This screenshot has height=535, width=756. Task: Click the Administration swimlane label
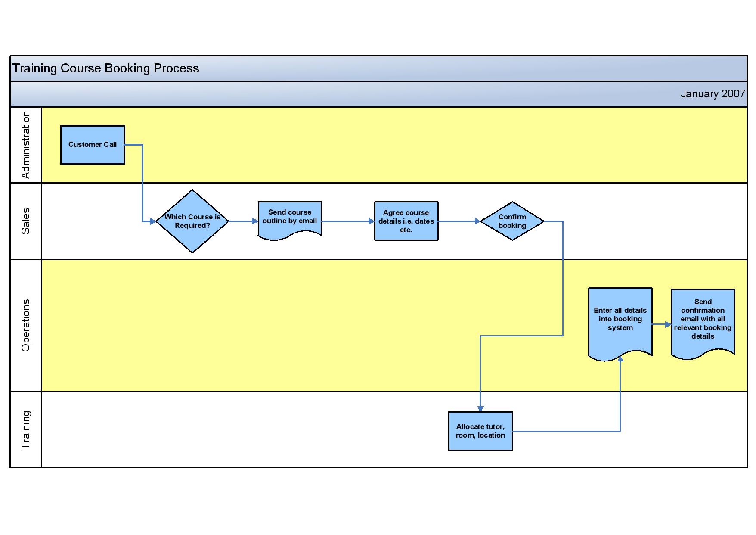coord(26,145)
